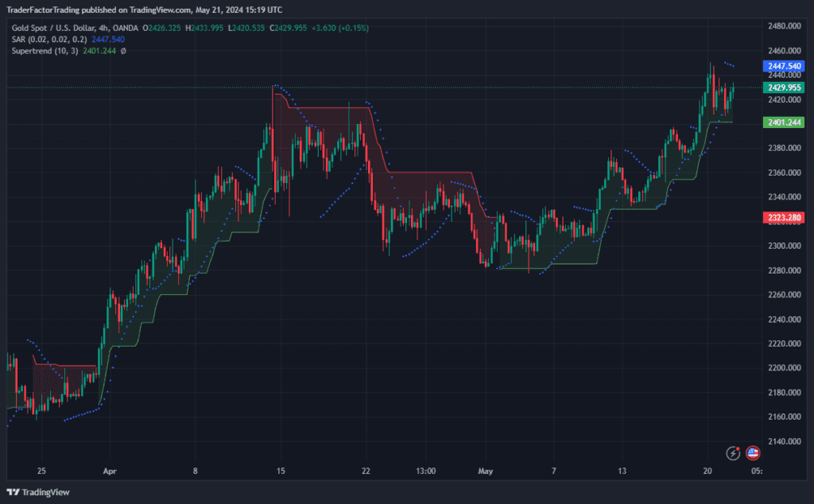
Task: Click the 2240.000 price axis label
Action: pos(785,320)
